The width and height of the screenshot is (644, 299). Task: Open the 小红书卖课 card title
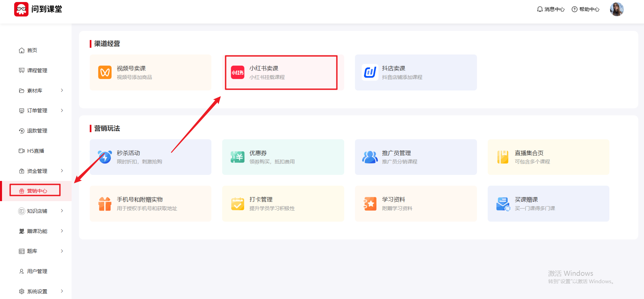tap(264, 68)
